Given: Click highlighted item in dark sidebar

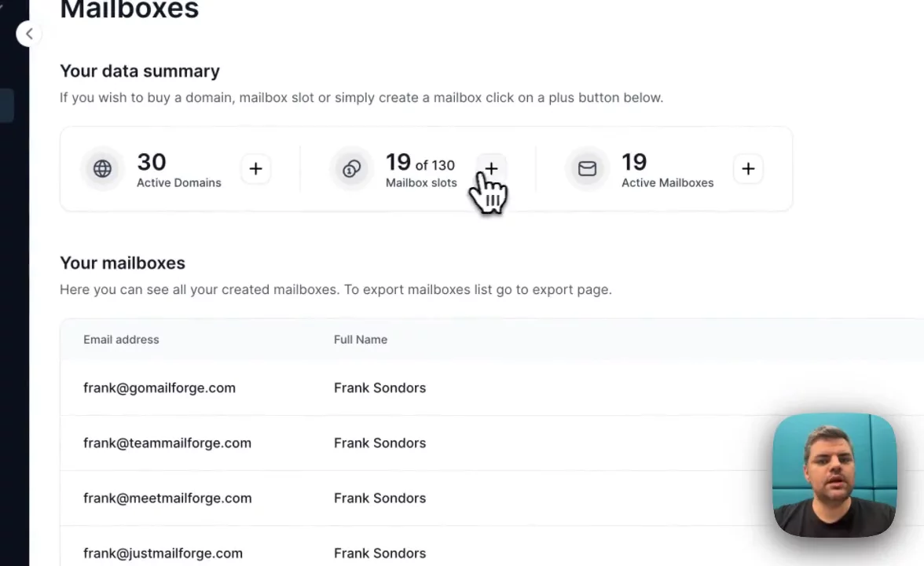Looking at the screenshot, I should tap(7, 105).
